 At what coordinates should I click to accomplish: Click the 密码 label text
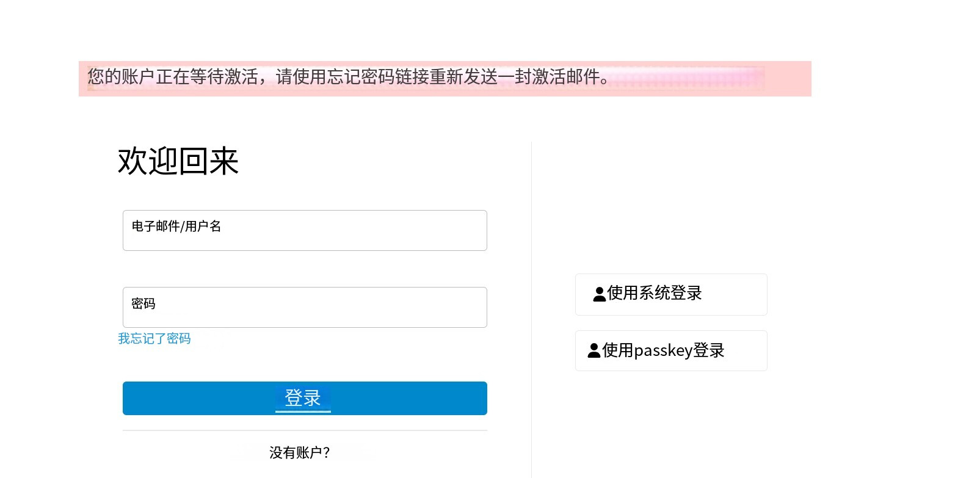[143, 303]
